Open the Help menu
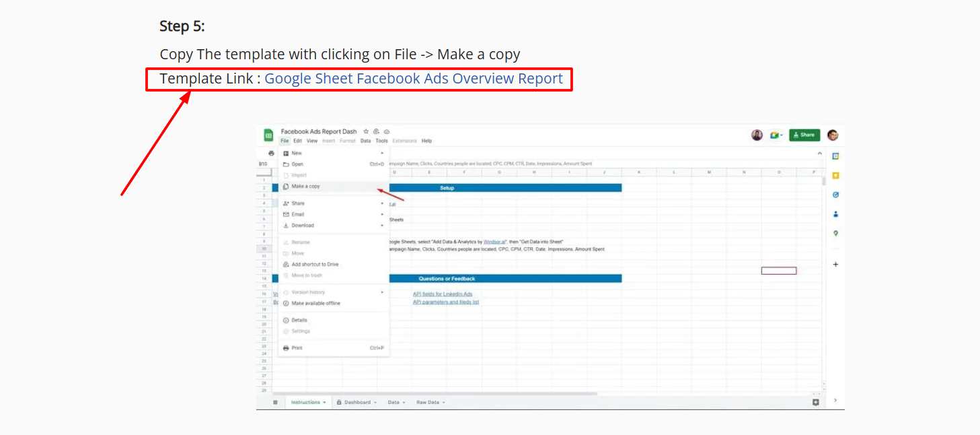The width and height of the screenshot is (980, 435). [x=426, y=141]
